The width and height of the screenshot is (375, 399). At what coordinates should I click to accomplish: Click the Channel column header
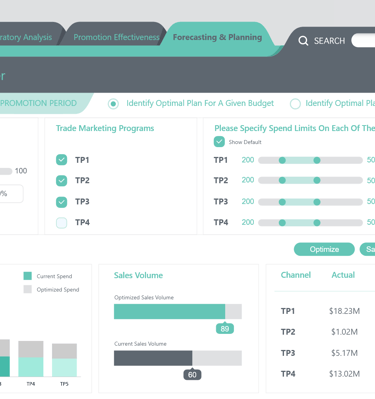pos(296,275)
